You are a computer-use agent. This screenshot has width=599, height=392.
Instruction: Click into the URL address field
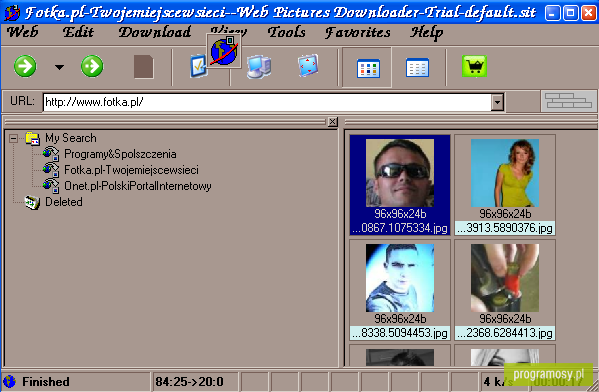[267, 102]
